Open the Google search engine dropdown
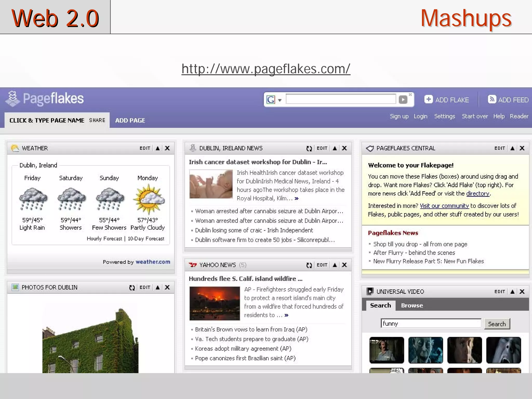 [x=280, y=100]
